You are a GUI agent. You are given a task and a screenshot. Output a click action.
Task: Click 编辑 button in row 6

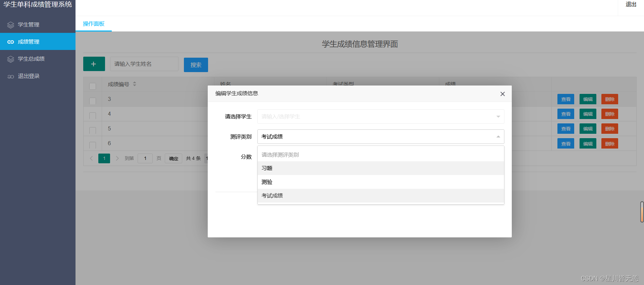(x=588, y=144)
